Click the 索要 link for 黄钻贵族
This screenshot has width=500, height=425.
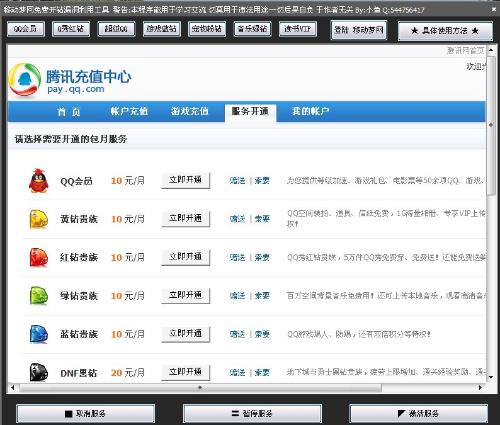[x=262, y=219]
